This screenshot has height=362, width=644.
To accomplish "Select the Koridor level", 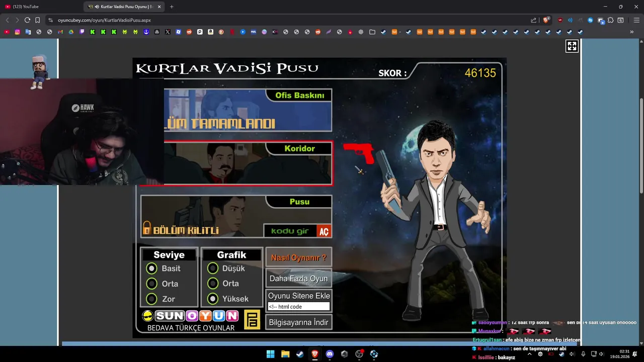I will [236, 163].
